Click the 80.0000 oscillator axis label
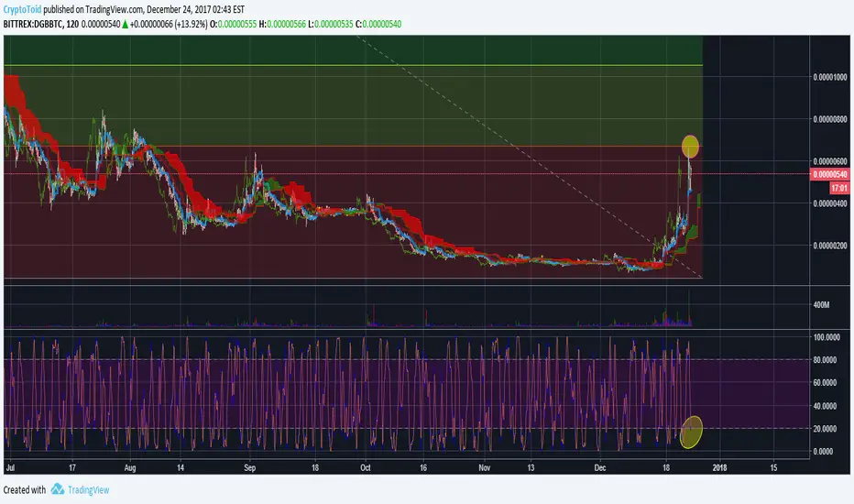Viewport: 854px width, 504px height. (x=827, y=359)
